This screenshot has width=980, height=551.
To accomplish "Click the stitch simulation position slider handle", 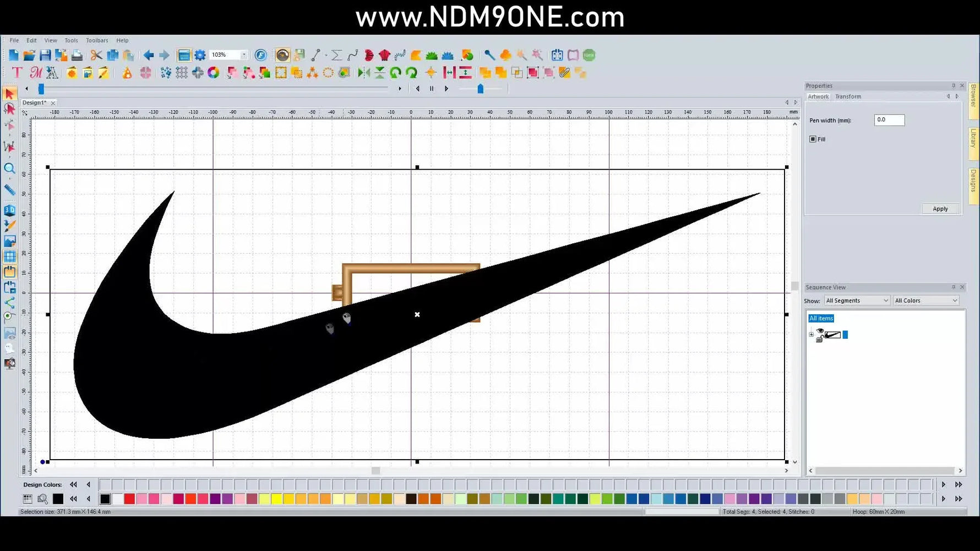I will tap(41, 89).
